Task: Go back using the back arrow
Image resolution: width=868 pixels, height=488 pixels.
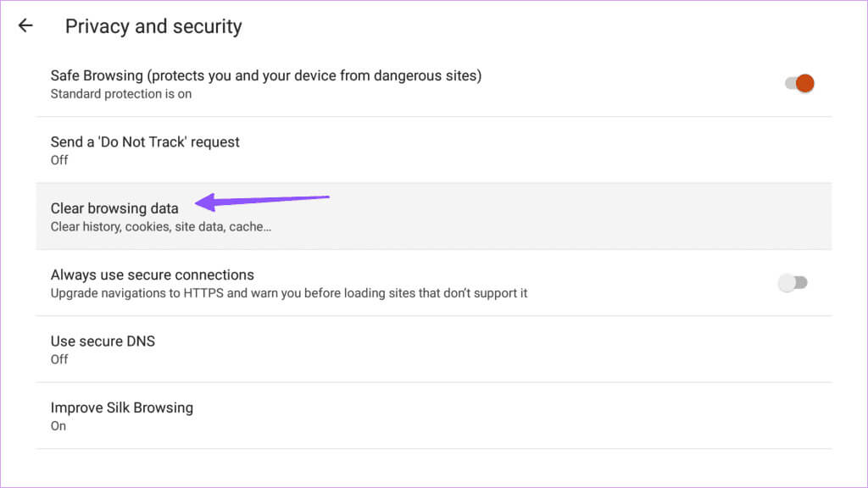Action: [x=25, y=25]
